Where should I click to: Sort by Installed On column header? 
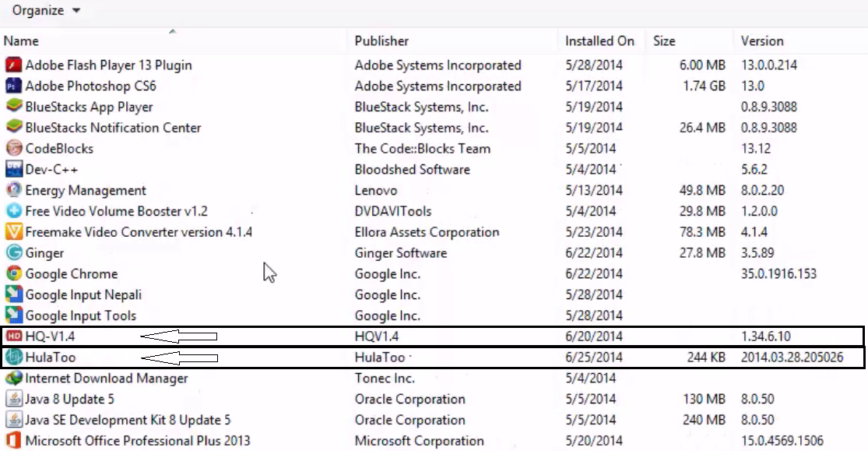(x=599, y=41)
